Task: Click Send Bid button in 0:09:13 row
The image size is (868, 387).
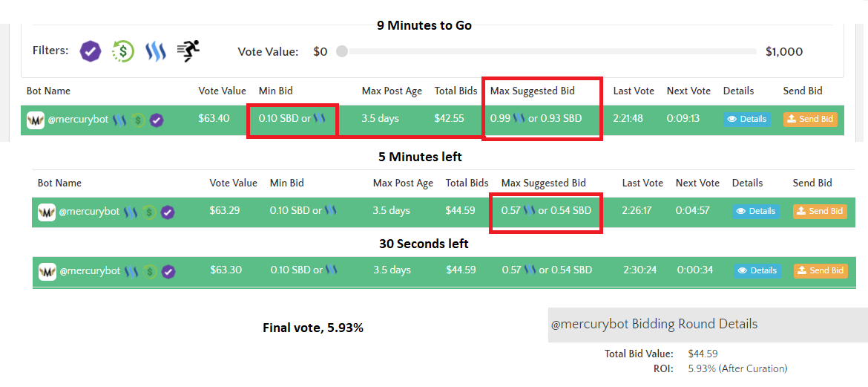Action: (810, 119)
